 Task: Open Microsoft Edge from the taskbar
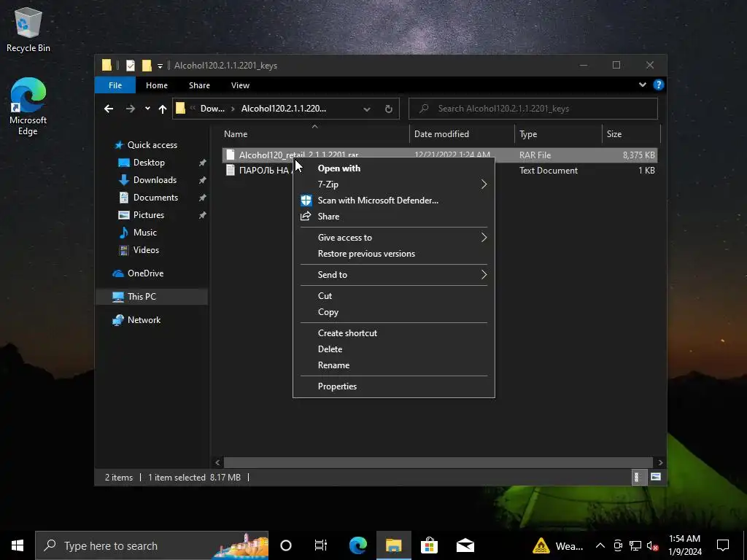click(357, 545)
